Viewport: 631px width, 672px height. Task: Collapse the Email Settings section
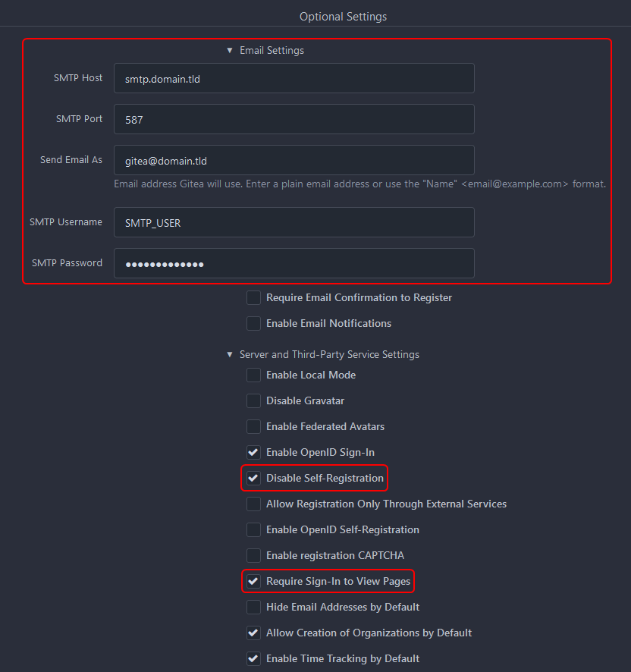pos(230,50)
